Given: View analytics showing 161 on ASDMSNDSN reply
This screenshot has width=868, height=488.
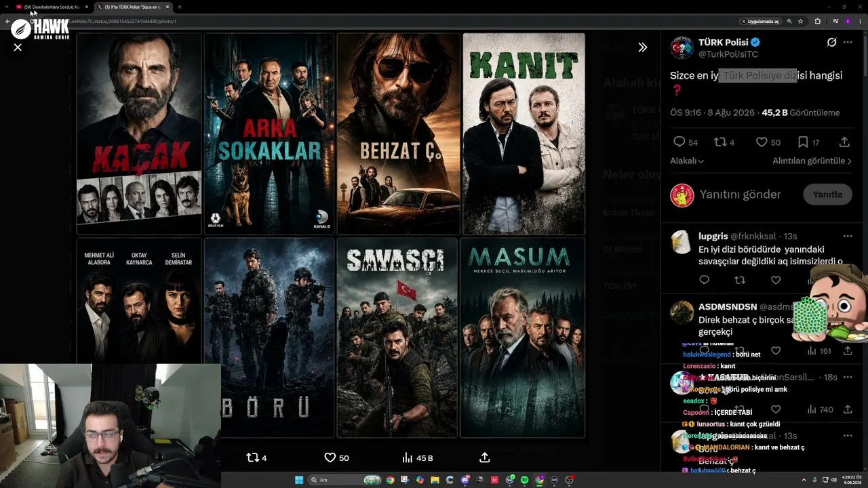Looking at the screenshot, I should [818, 351].
